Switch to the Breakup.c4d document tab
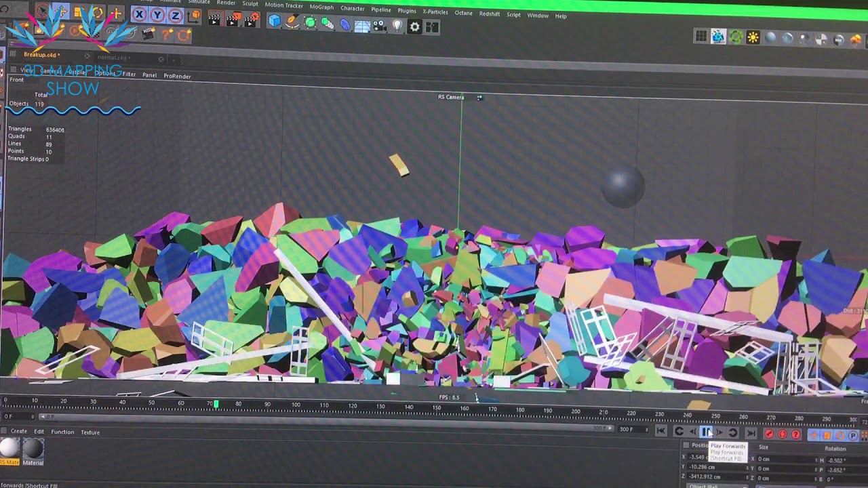This screenshot has width=868, height=488. point(42,55)
